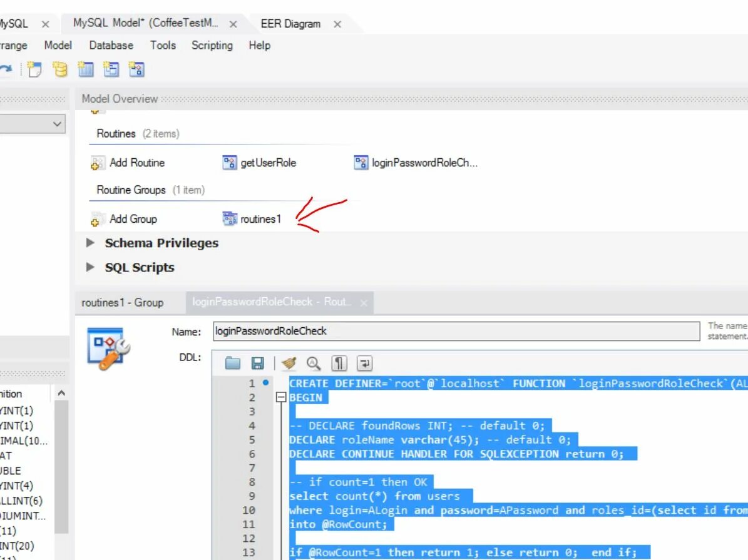Click the add new table toolbar icon
Image resolution: width=748 pixels, height=560 pixels.
click(x=86, y=69)
